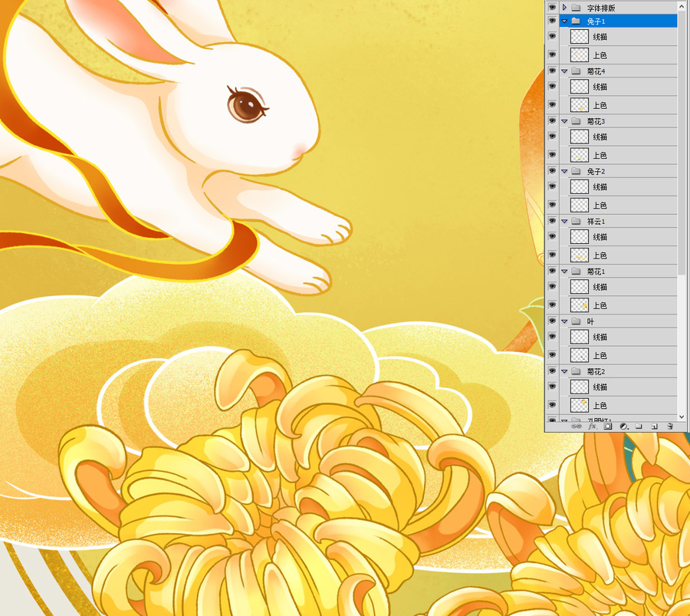Click the folder icon of 叶 group
Image resolution: width=690 pixels, height=616 pixels.
point(576,321)
